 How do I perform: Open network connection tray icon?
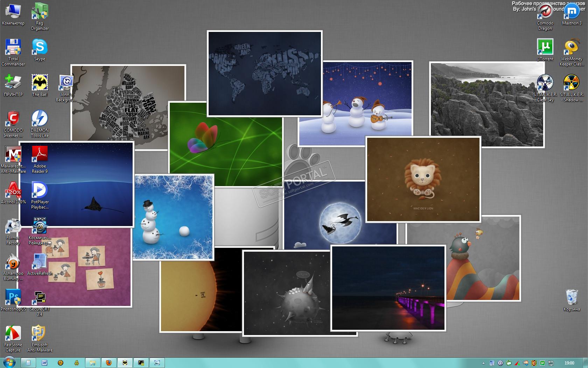(x=551, y=363)
